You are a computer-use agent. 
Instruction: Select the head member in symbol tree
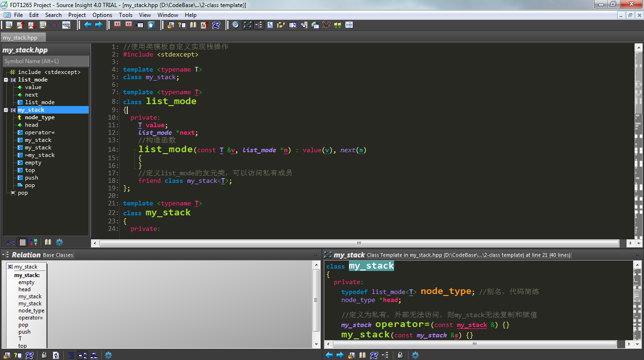32,125
